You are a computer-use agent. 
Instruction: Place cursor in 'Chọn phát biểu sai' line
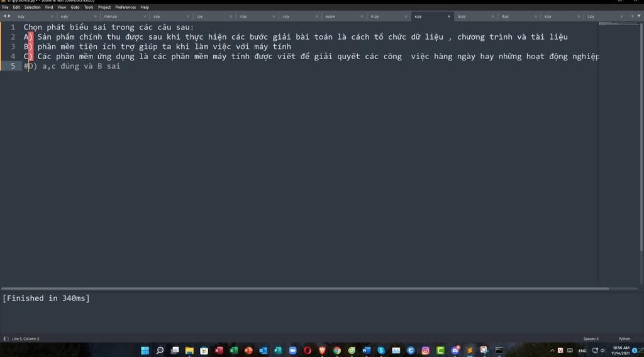(x=108, y=27)
